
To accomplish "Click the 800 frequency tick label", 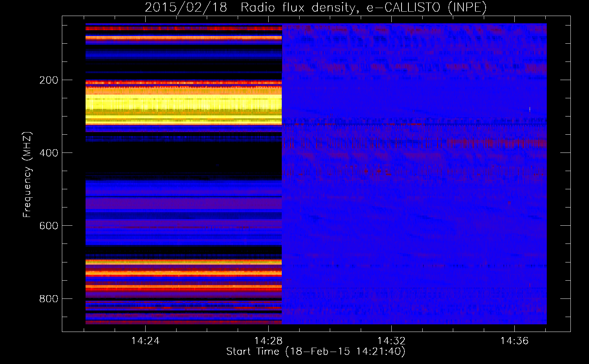I will [49, 299].
